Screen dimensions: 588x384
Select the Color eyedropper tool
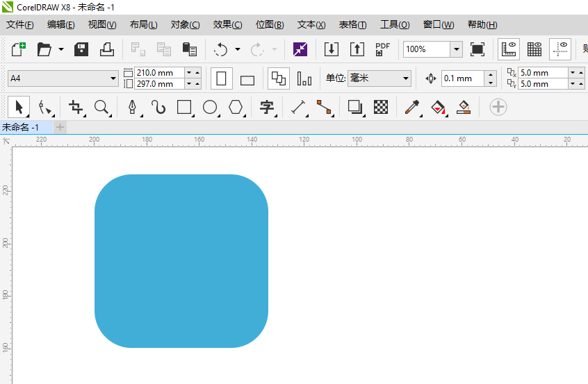[412, 108]
